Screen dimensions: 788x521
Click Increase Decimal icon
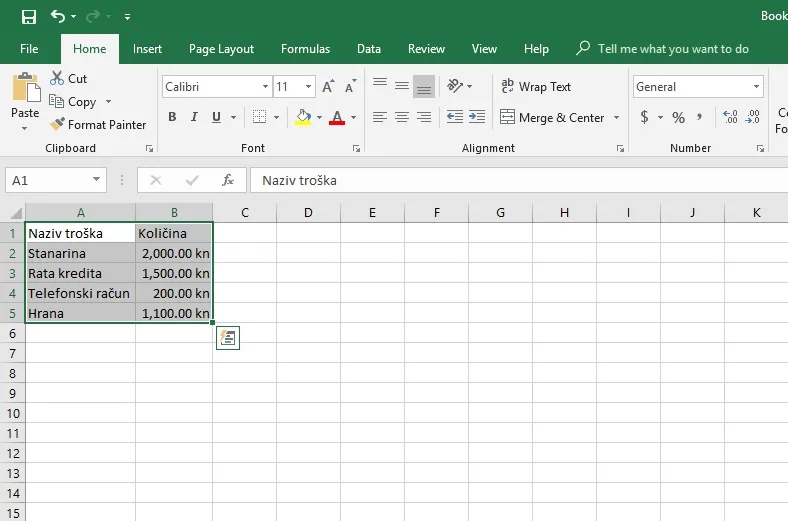pos(730,117)
